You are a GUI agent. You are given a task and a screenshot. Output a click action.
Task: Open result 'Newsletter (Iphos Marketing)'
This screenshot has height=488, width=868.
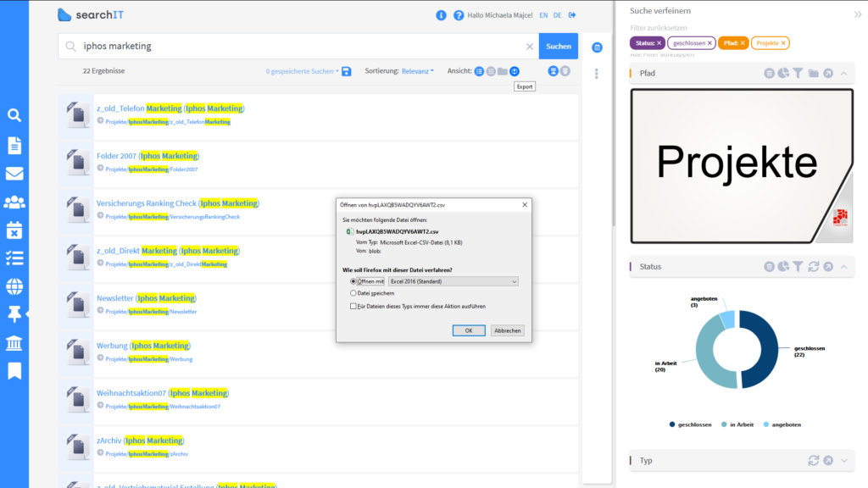[147, 298]
